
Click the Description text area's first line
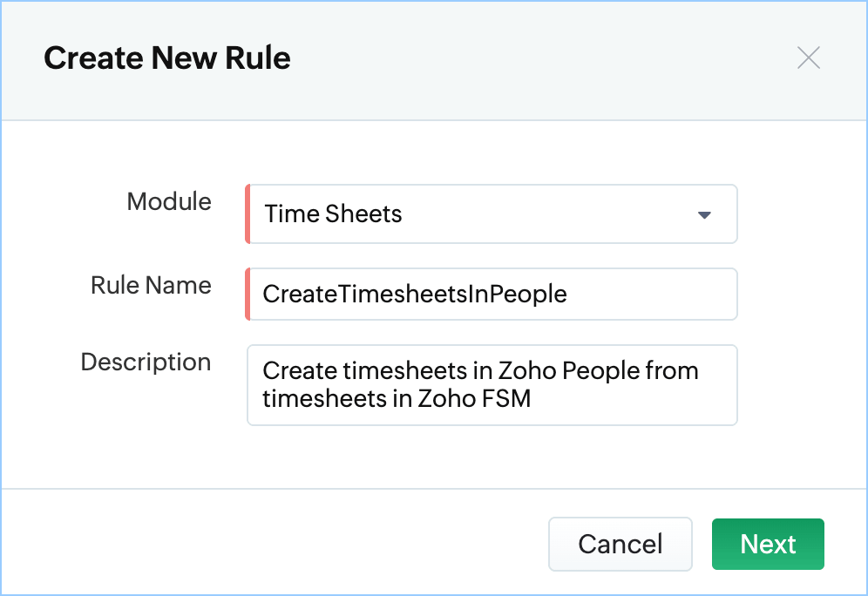click(480, 370)
